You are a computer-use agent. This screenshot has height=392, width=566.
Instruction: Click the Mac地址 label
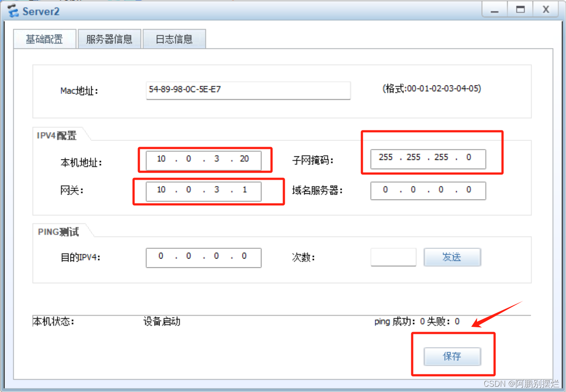[x=79, y=91]
